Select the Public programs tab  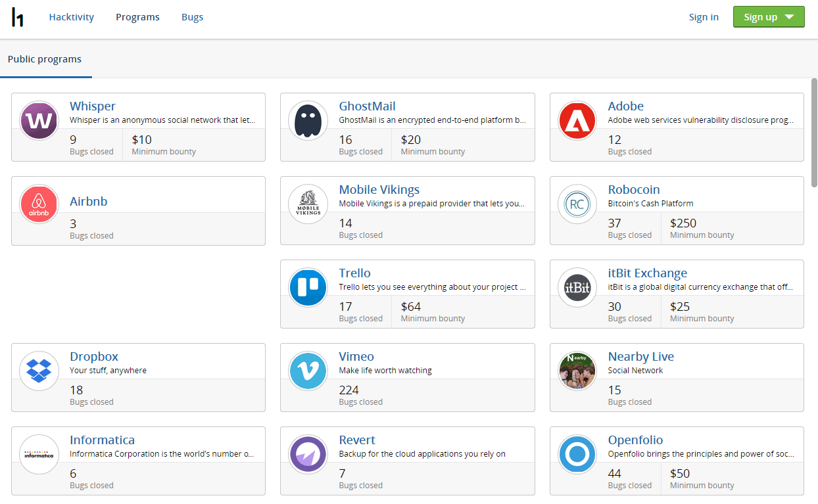[45, 59]
